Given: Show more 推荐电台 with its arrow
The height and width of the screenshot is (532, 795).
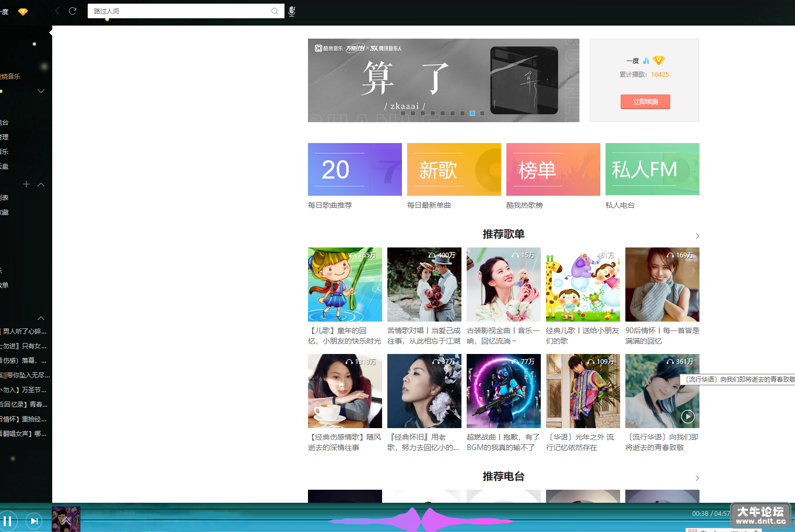Looking at the screenshot, I should point(697,478).
